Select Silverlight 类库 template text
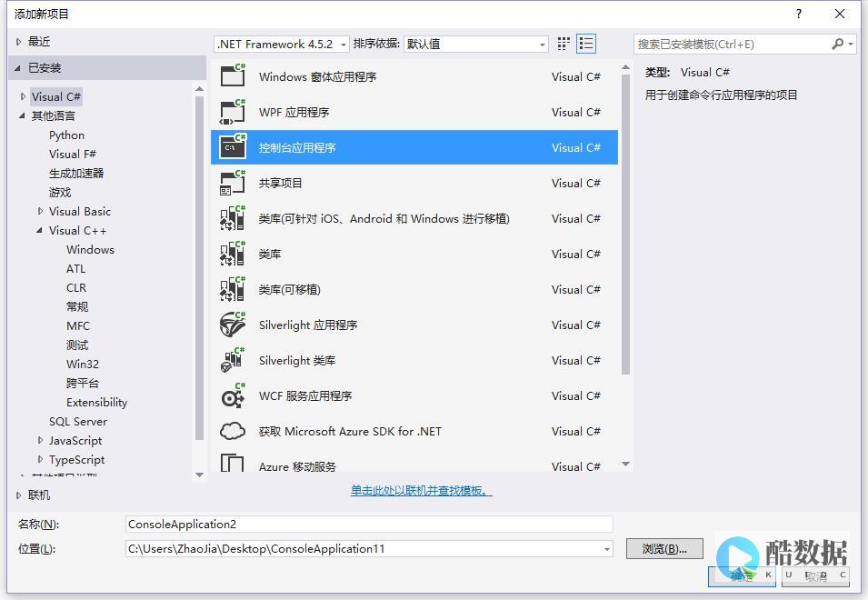This screenshot has width=868, height=600. tap(296, 360)
